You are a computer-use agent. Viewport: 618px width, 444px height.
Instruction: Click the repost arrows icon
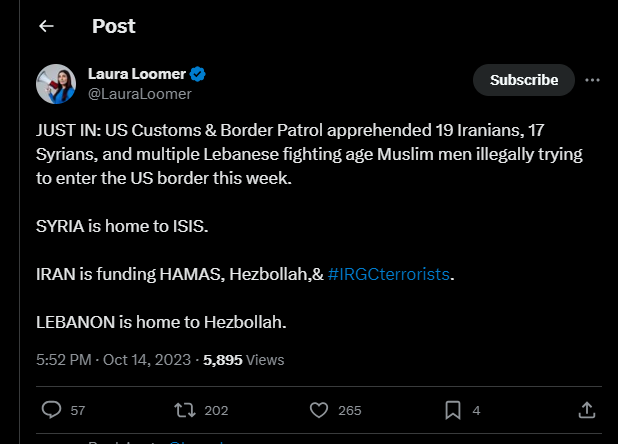point(185,410)
